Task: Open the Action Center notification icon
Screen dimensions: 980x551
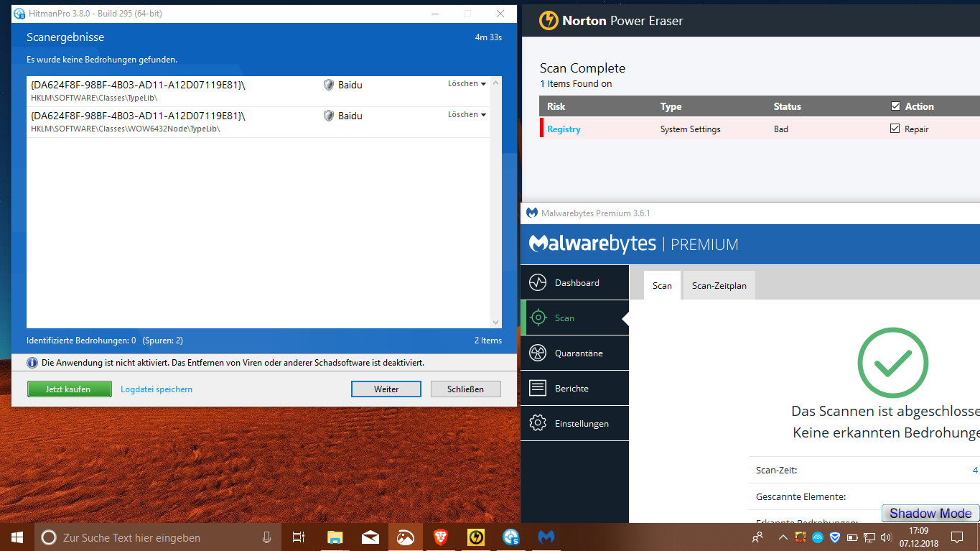Action: click(957, 537)
